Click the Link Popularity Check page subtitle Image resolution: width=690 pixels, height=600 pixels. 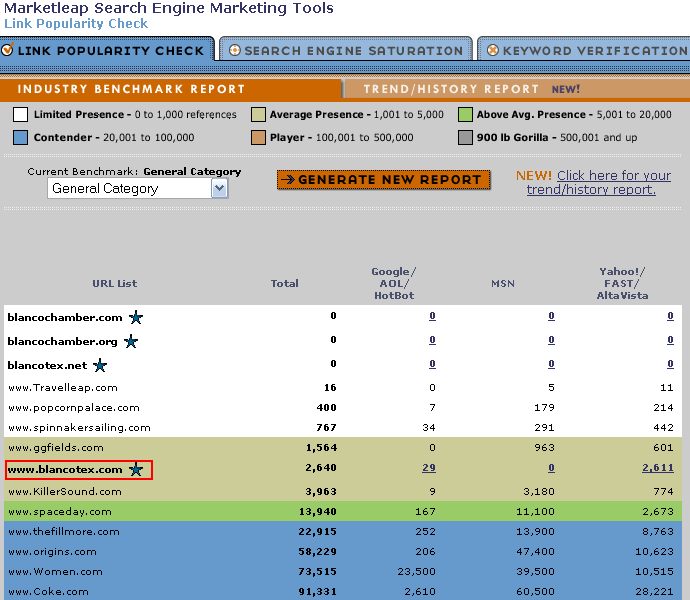[76, 23]
